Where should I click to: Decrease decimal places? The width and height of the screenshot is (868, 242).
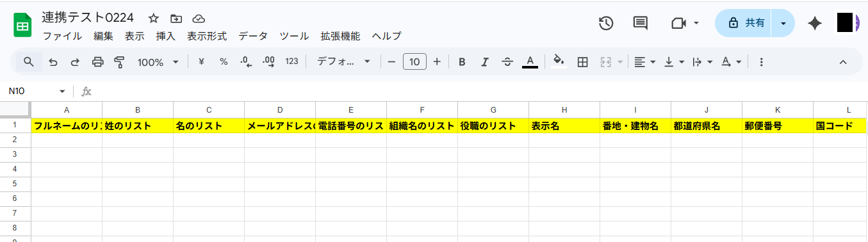tap(246, 61)
